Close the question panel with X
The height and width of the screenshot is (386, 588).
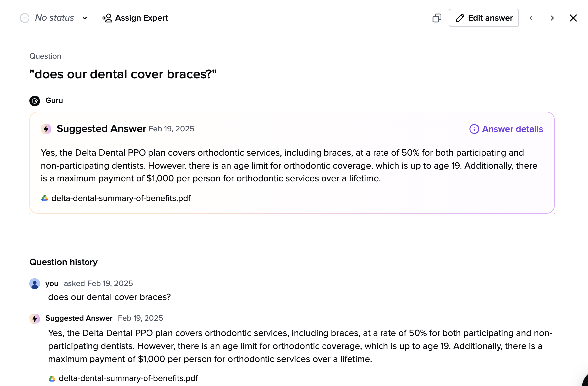573,18
